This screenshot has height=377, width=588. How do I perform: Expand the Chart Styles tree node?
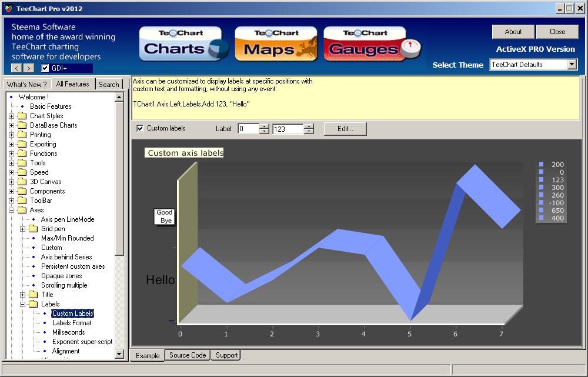(x=11, y=116)
